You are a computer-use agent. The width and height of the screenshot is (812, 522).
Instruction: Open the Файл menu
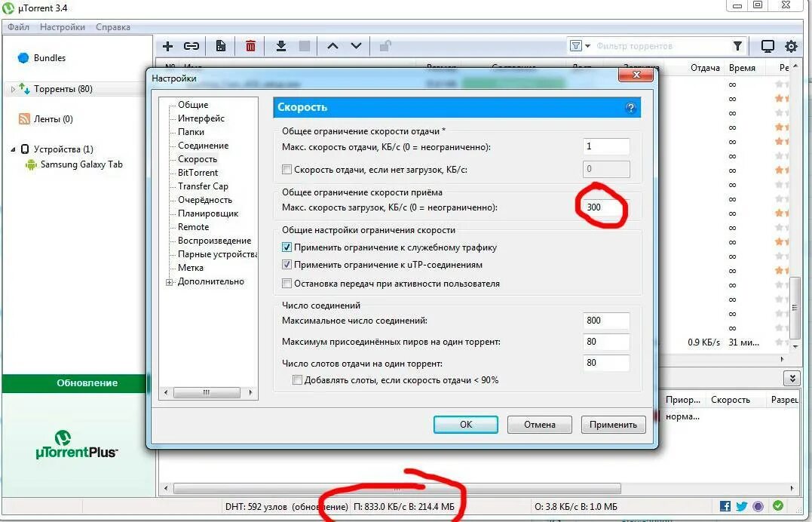tap(18, 27)
